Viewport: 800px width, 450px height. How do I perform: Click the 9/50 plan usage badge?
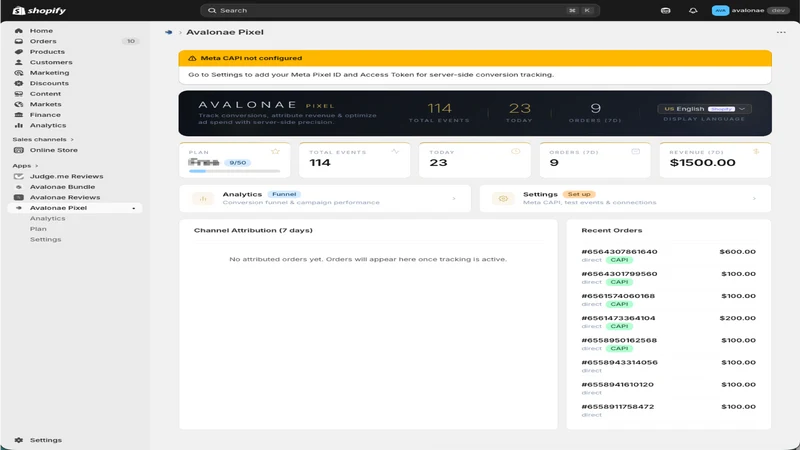237,163
